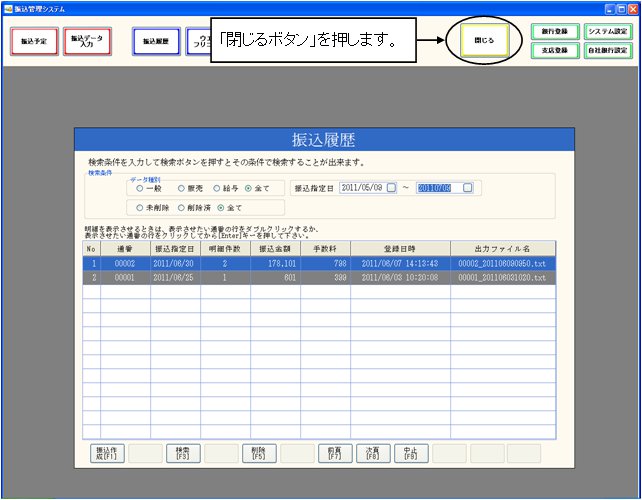This screenshot has width=642, height=500.
Task: Click the 閉じる (Close) button in toolbar
Action: pos(484,41)
